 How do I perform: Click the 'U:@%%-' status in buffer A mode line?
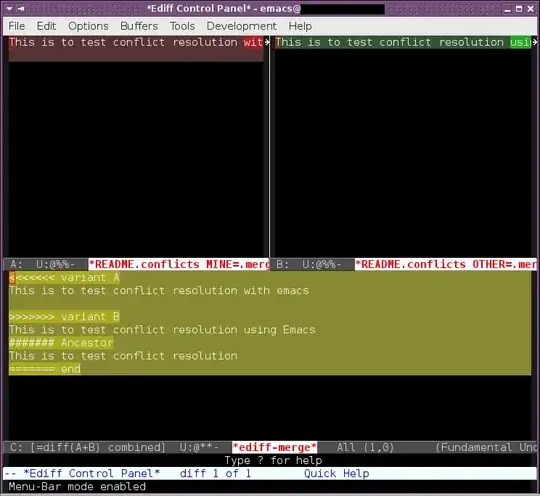coord(55,265)
